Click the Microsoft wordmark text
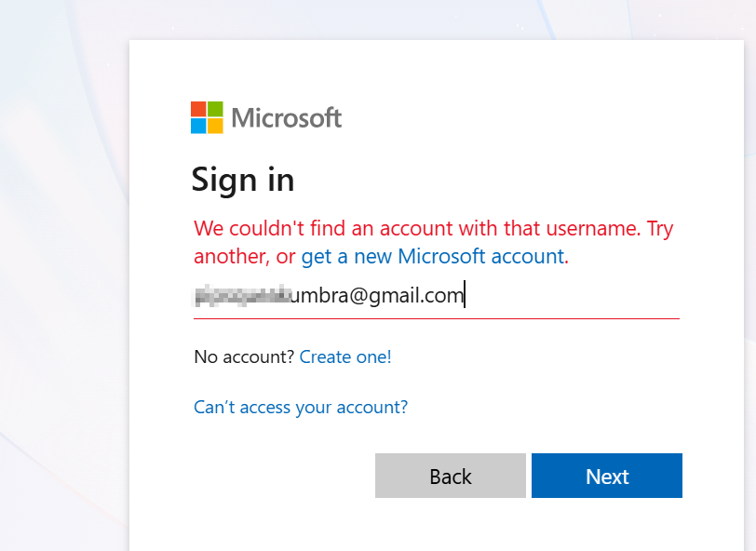 click(287, 118)
